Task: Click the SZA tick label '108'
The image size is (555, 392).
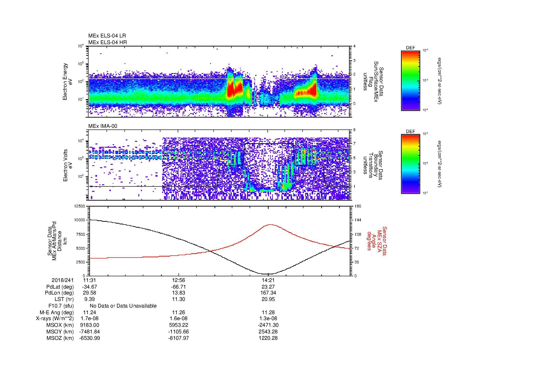Action: [x=358, y=234]
